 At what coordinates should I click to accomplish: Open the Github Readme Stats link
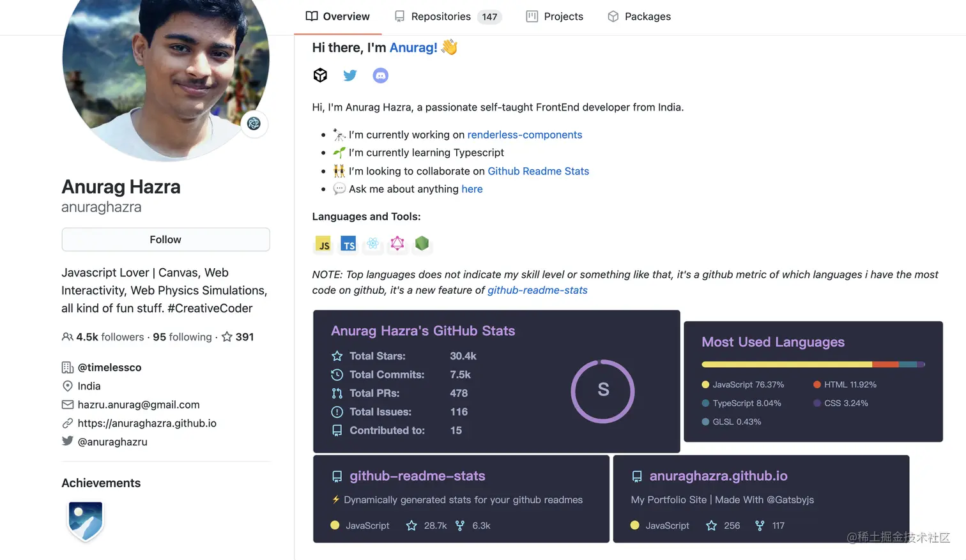[538, 171]
